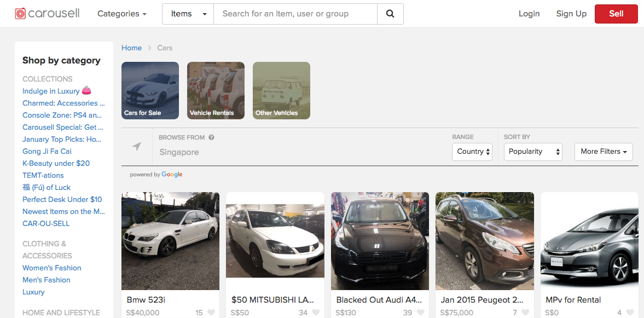Viewport: 644px width, 318px height.
Task: Browse the Men's Fashion category
Action: coord(47,280)
